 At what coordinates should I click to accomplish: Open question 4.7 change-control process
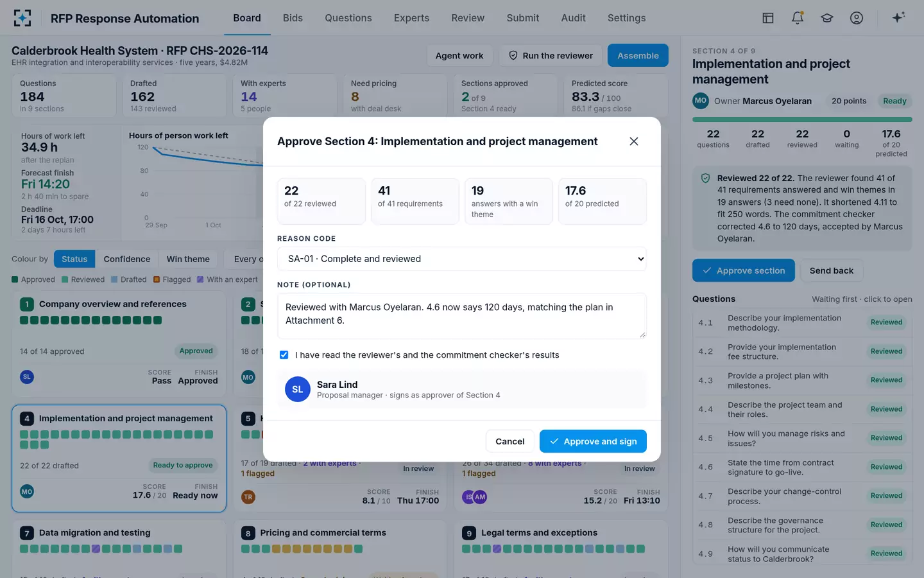tap(802, 496)
